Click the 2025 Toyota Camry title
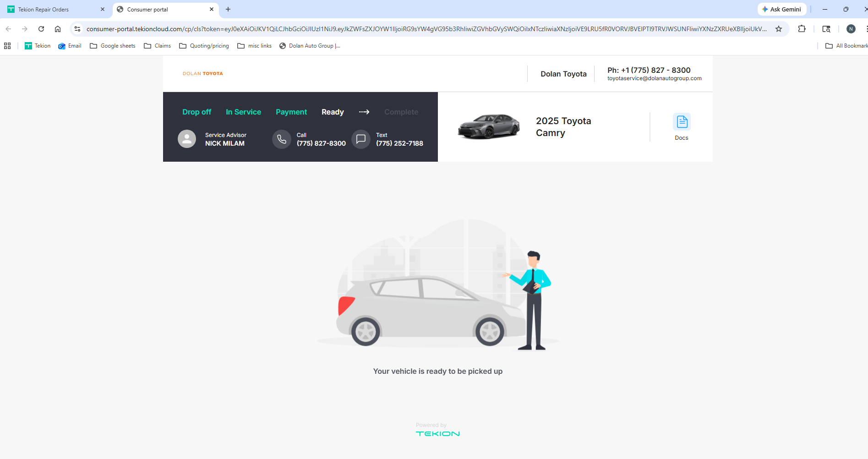Screen dimensions: 868x459 pyautogui.click(x=563, y=127)
